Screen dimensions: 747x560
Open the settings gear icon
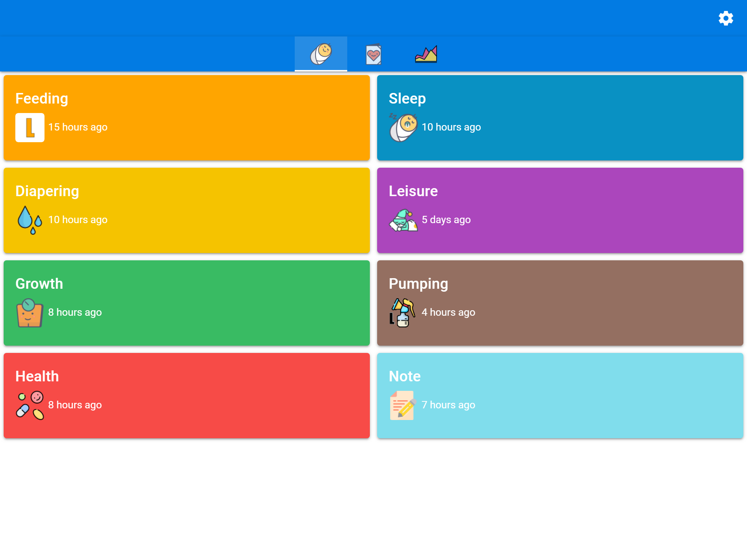pos(725,18)
